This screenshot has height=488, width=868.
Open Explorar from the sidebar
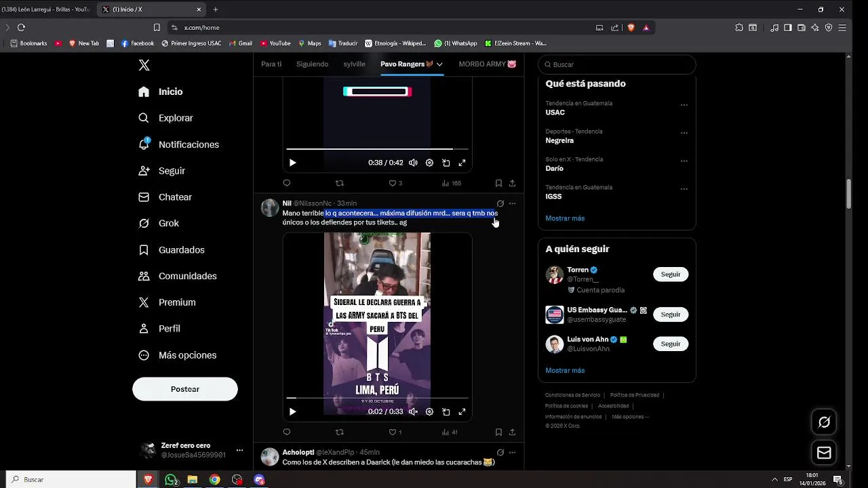point(165,118)
